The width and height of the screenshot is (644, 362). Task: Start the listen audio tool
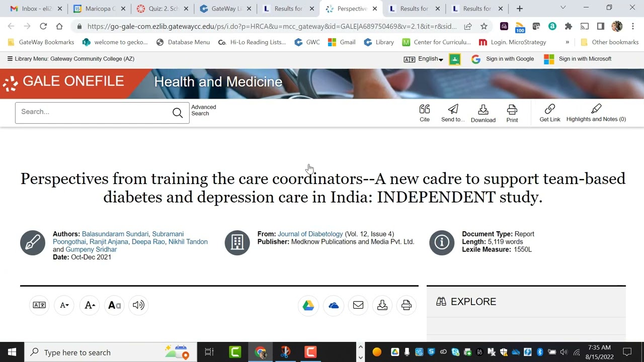pyautogui.click(x=138, y=305)
